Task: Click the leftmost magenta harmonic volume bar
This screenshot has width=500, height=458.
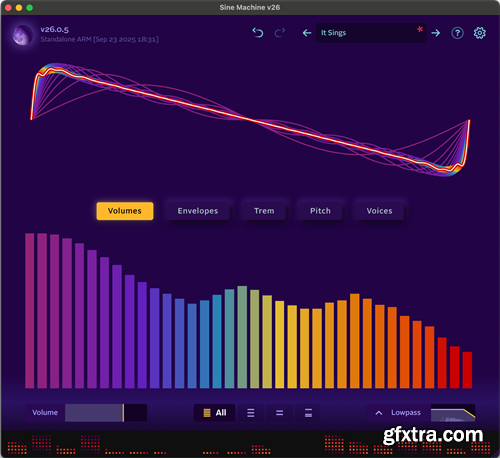Action: 30,311
